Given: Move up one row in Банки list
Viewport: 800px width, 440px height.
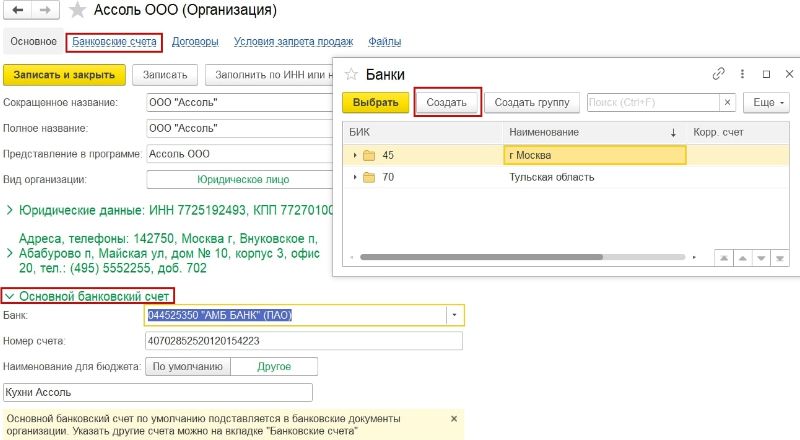Looking at the screenshot, I should click(742, 258).
